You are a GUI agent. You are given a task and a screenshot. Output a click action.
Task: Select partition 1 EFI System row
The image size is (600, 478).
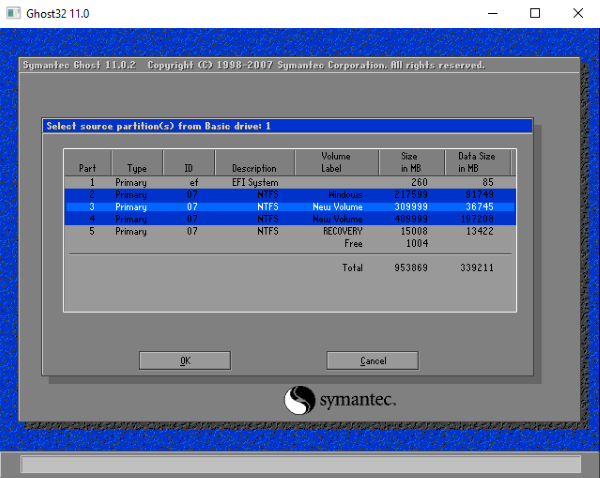tap(290, 183)
